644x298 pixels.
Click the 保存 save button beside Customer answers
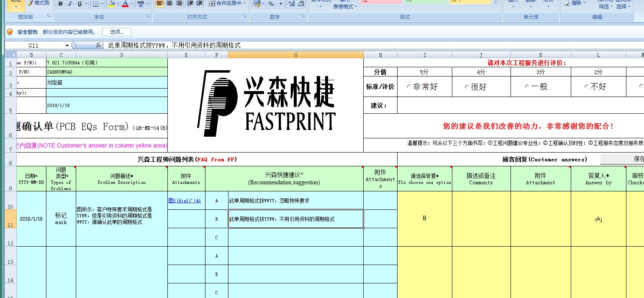(x=622, y=159)
